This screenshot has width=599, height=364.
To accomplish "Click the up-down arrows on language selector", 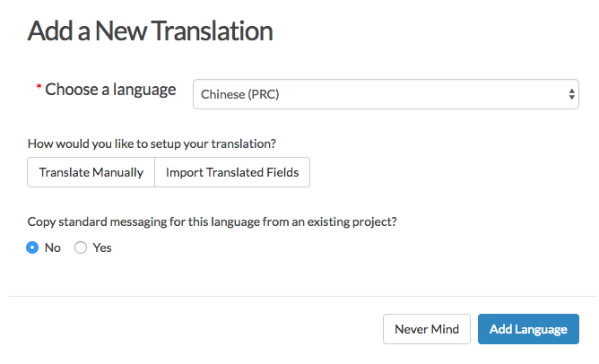I will click(572, 93).
